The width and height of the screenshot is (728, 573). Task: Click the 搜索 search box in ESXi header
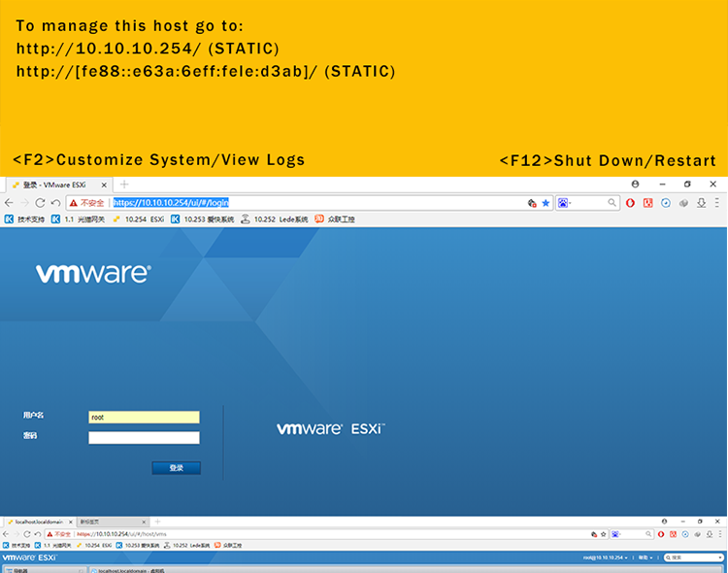coord(694,557)
